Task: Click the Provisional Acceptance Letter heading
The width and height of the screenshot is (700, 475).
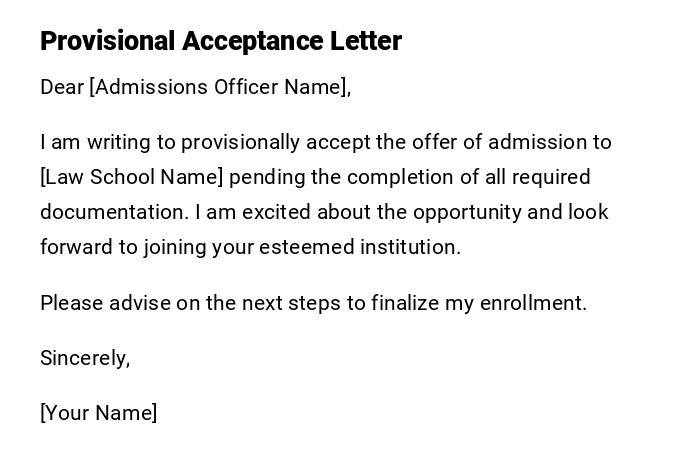Action: point(220,41)
